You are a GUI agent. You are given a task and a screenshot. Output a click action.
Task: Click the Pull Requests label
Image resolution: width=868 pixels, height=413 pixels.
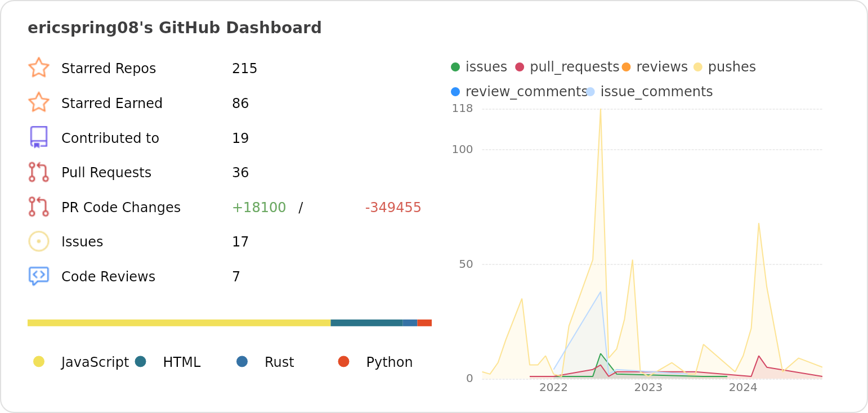click(106, 173)
